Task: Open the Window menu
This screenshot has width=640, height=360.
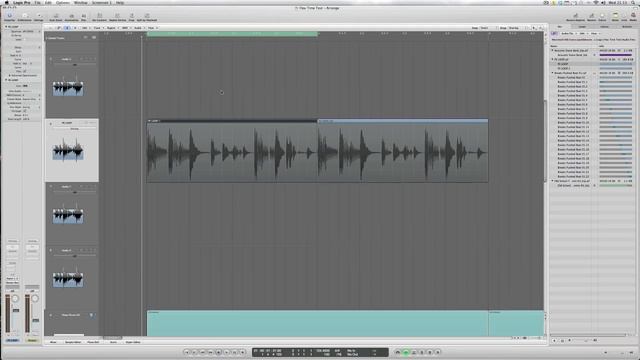Action: (x=80, y=2)
